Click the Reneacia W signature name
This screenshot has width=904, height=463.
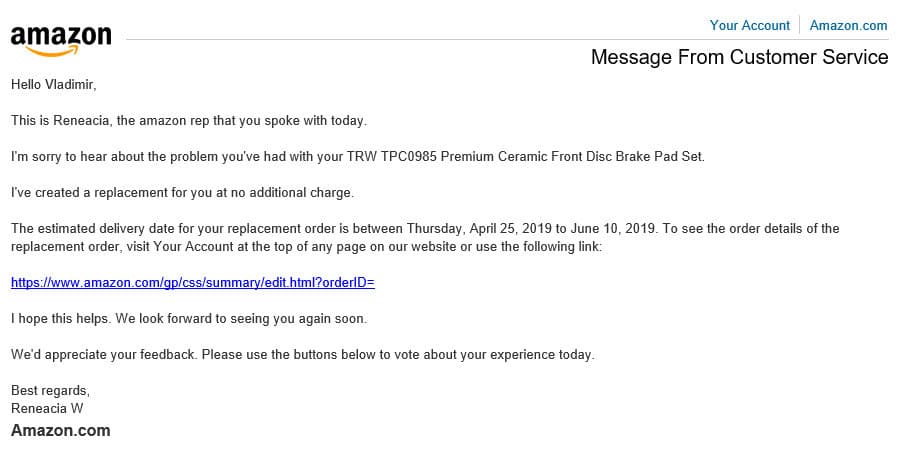(47, 408)
